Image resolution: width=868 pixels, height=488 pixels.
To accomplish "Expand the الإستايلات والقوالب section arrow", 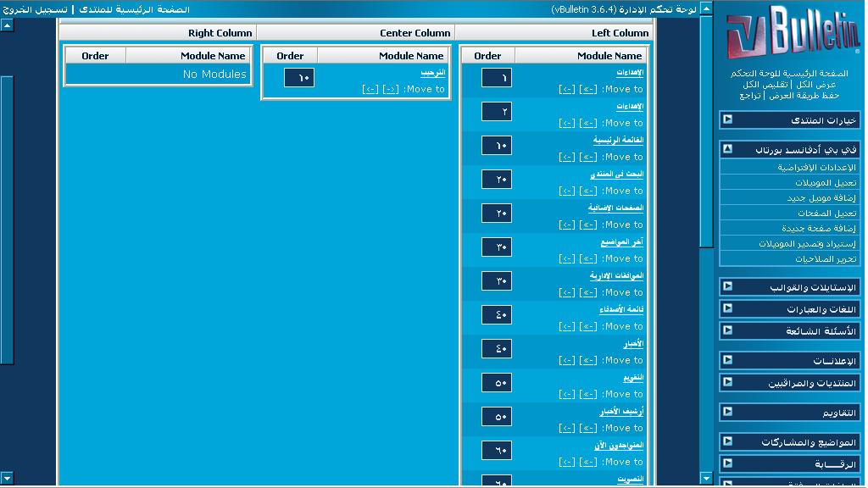I will pyautogui.click(x=727, y=287).
